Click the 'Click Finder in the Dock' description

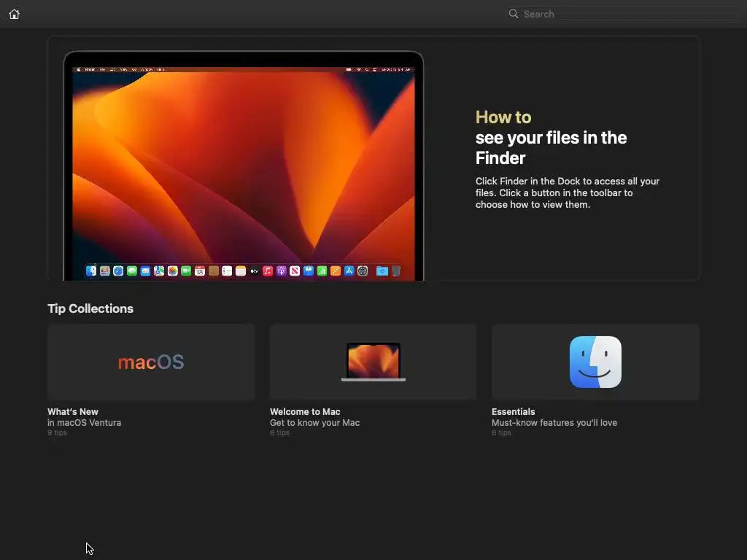coord(568,192)
